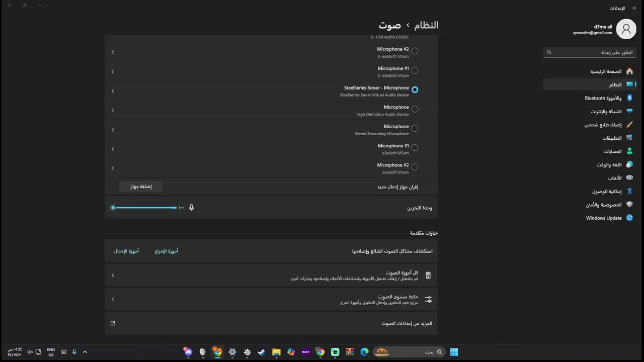
Task: Expand Microphone #1 of 2- e2eSoft iVCam properties
Action: point(113,71)
